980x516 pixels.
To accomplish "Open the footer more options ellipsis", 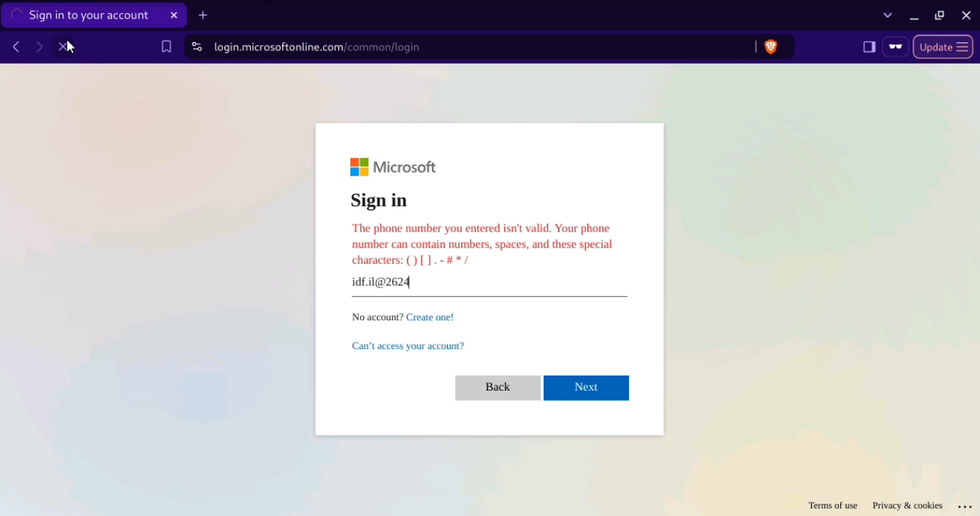I will [x=965, y=506].
